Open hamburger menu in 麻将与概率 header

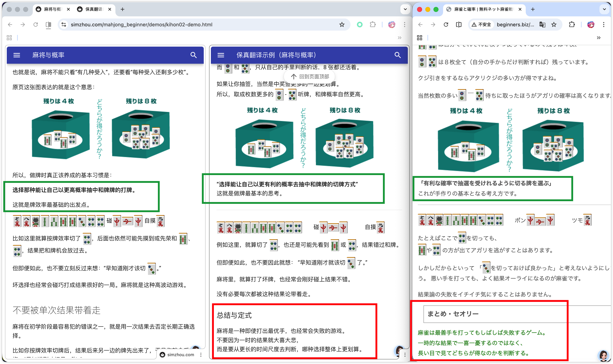[x=17, y=55]
